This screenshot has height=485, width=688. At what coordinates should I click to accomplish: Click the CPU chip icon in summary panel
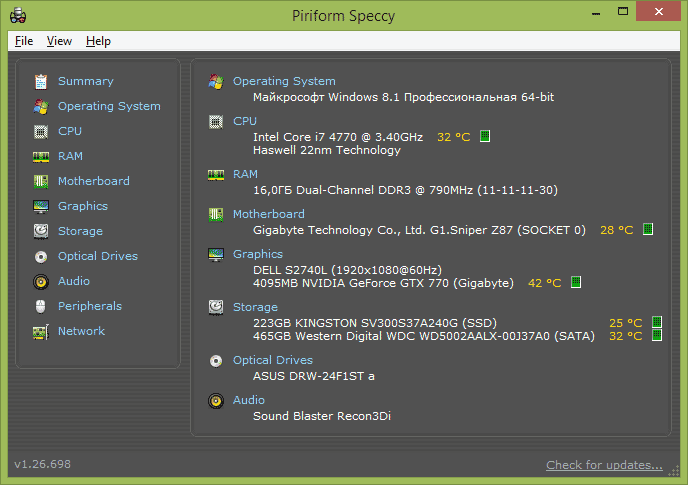216,122
